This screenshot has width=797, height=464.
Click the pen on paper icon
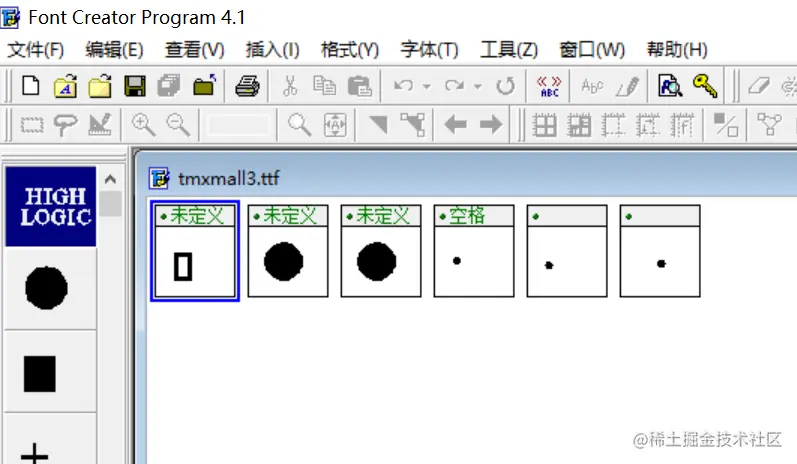[x=627, y=86]
